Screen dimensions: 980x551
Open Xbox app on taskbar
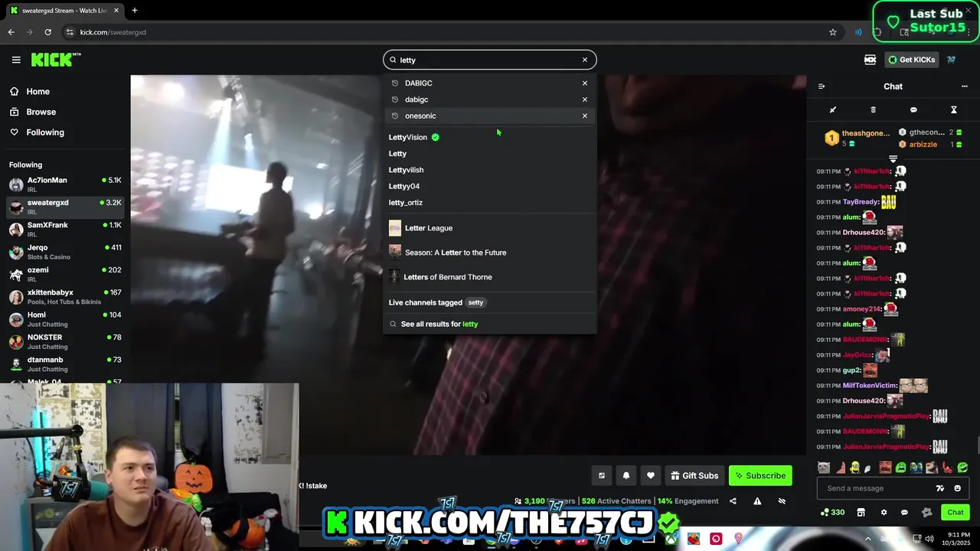[671, 539]
